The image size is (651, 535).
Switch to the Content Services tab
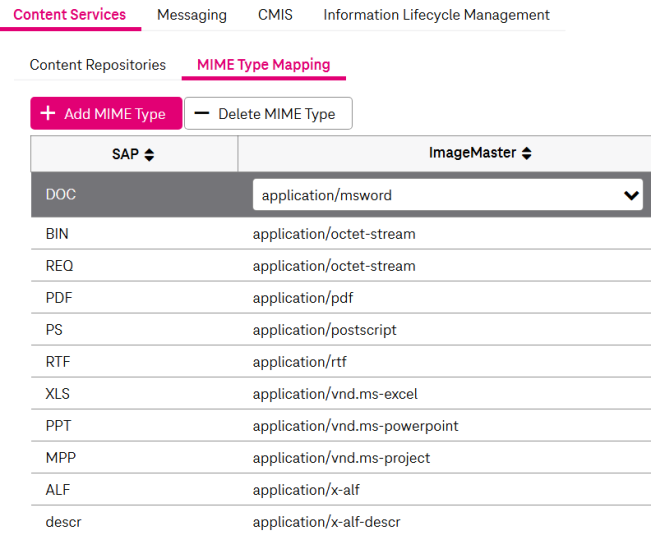pyautogui.click(x=70, y=15)
